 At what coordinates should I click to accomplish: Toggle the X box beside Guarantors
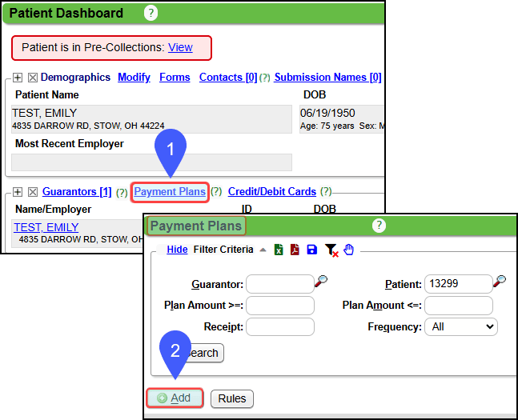(33, 192)
